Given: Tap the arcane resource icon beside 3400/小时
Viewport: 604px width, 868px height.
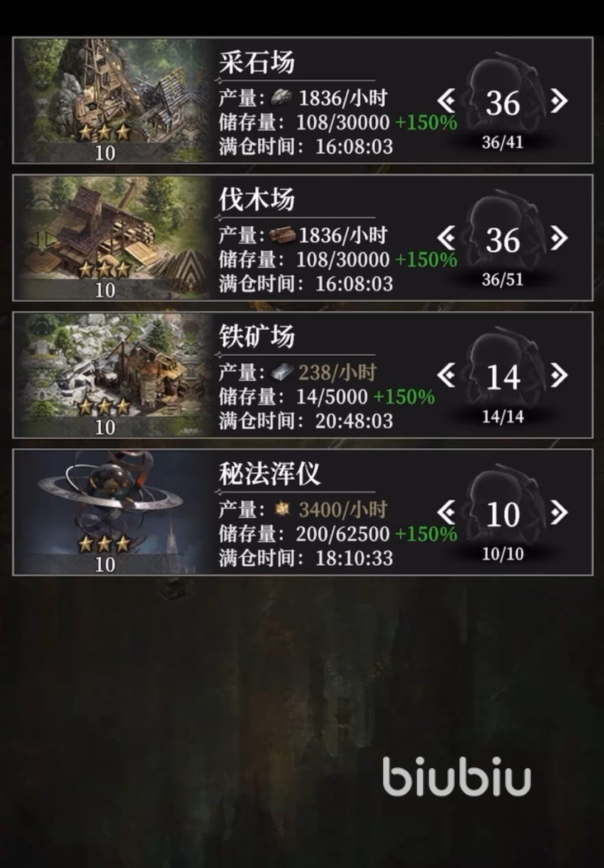Looking at the screenshot, I should click(x=282, y=509).
